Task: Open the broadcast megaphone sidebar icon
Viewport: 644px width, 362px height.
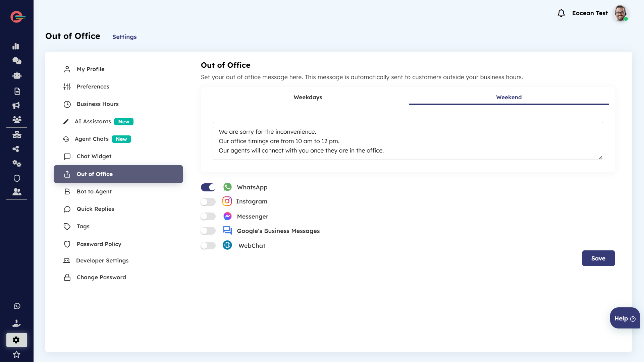Action: click(x=16, y=105)
